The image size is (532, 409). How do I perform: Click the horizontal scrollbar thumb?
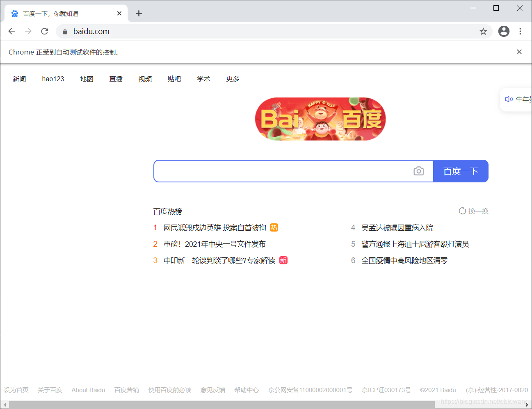click(x=221, y=405)
